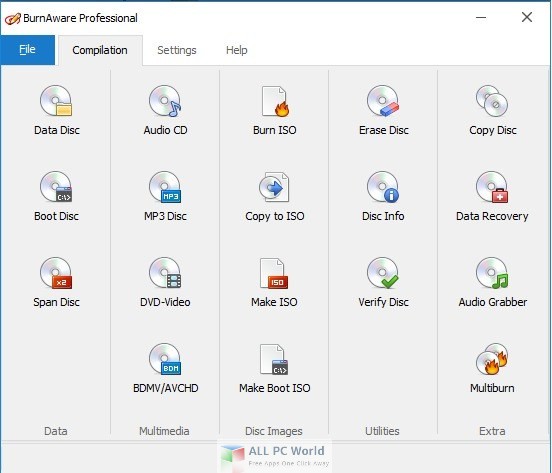Start the Erase Disc utility
Screen dimensions: 552x473
383,110
